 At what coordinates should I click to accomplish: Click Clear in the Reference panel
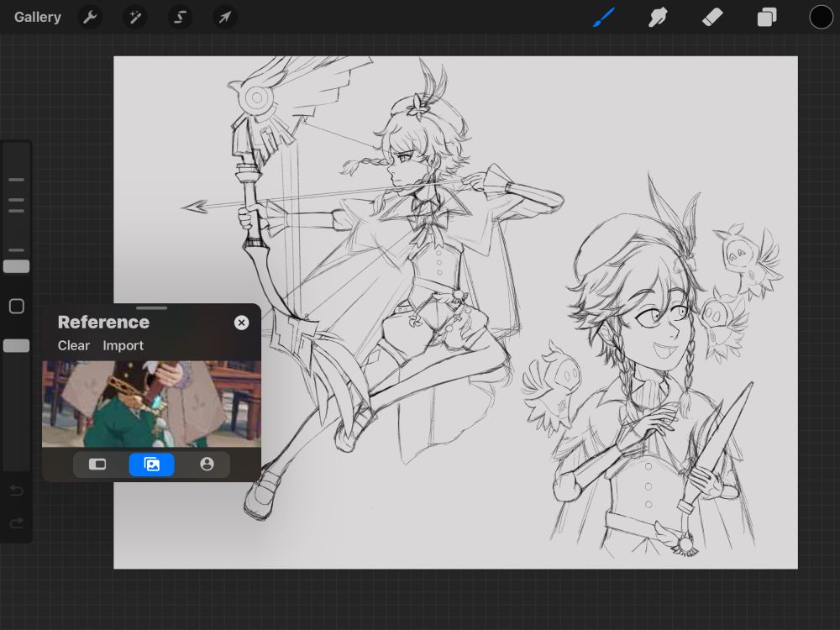(x=74, y=345)
